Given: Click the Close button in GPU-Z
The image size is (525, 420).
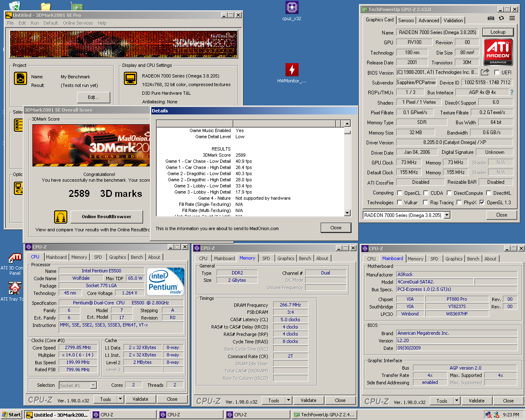Looking at the screenshot, I should click(502, 215).
